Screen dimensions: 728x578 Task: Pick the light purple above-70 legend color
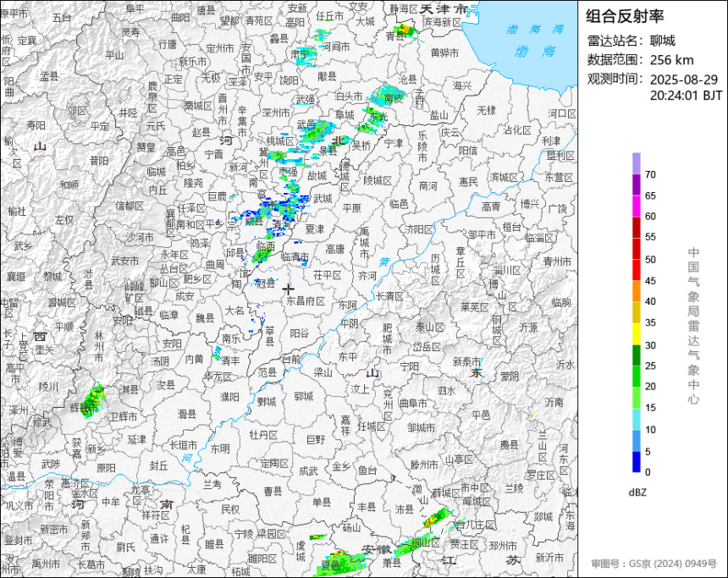pos(636,163)
